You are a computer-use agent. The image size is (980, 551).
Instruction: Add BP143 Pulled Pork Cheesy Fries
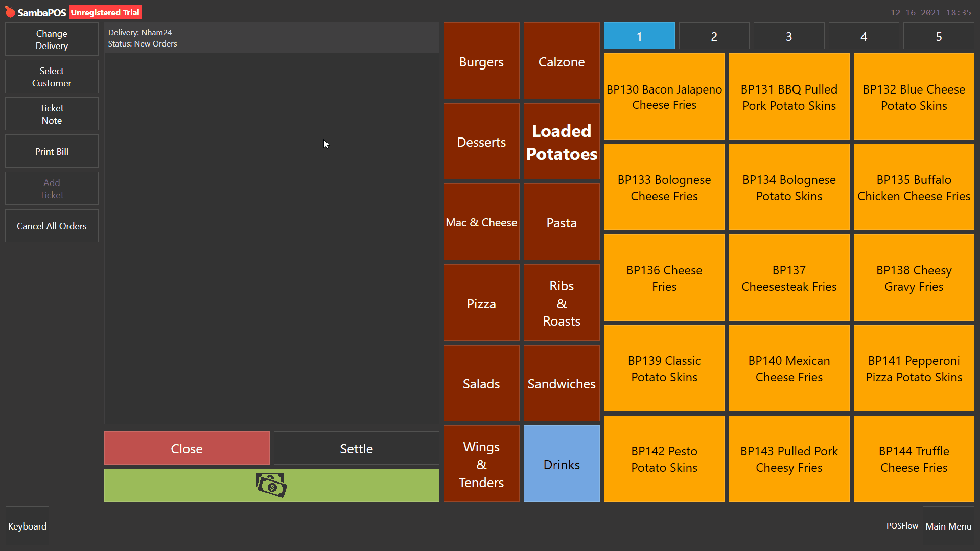pos(789,458)
